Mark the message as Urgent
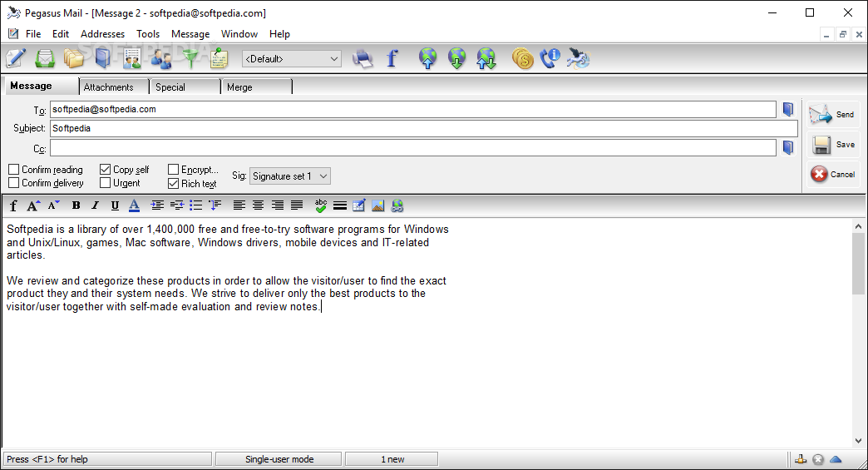This screenshot has width=868, height=470. click(106, 183)
